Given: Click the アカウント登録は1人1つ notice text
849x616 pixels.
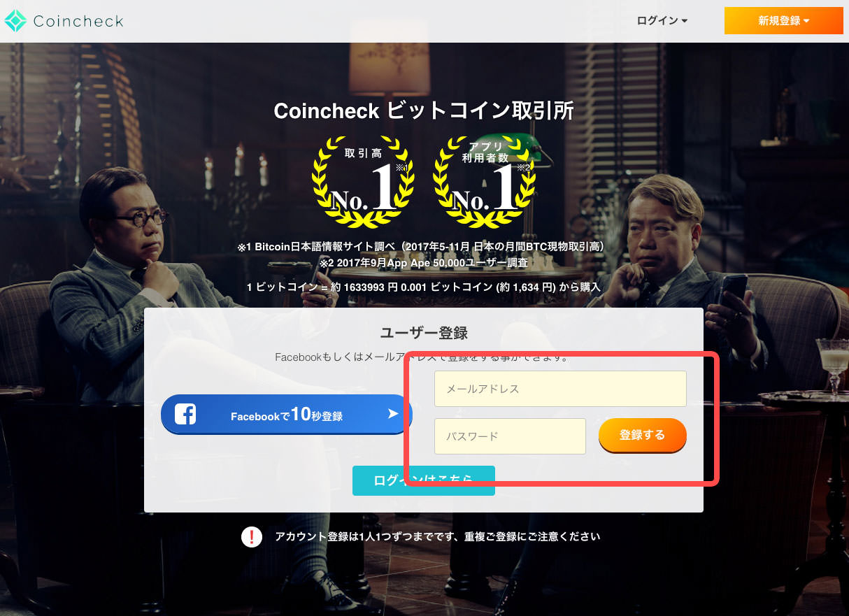Looking at the screenshot, I should click(x=438, y=537).
